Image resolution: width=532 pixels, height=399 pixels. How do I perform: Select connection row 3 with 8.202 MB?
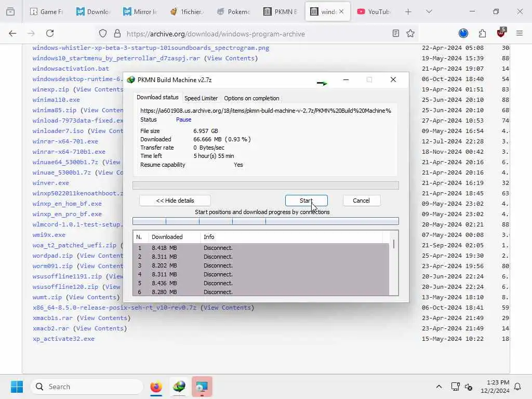coord(261,265)
